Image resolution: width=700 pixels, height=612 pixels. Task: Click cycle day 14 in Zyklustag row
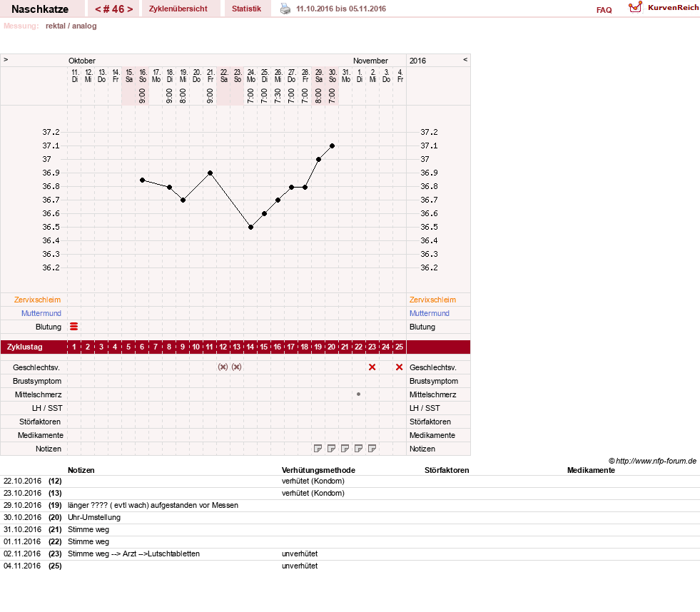point(250,347)
